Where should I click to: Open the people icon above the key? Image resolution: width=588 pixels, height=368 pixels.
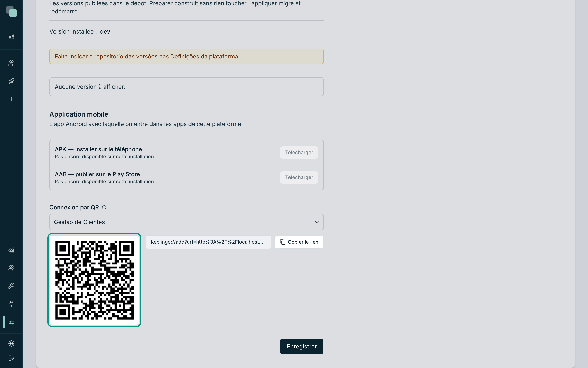(x=11, y=268)
